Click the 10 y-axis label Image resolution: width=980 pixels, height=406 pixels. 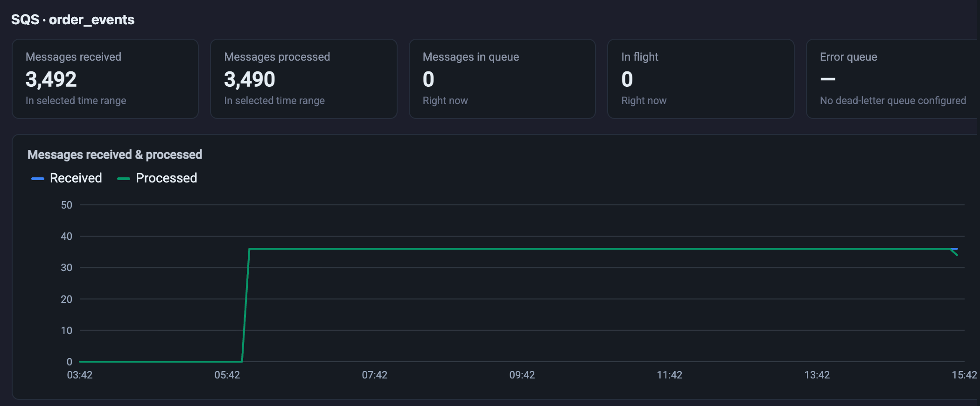click(67, 330)
